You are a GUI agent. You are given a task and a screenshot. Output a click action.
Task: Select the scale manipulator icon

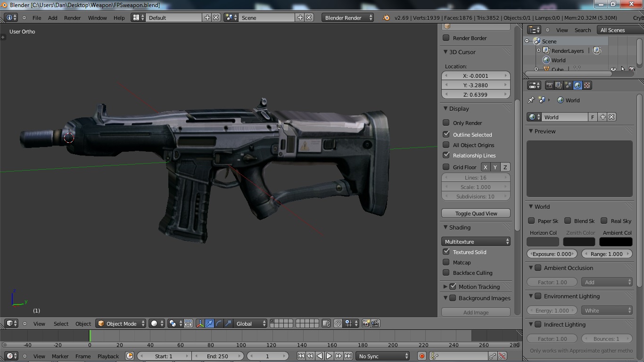pyautogui.click(x=228, y=323)
